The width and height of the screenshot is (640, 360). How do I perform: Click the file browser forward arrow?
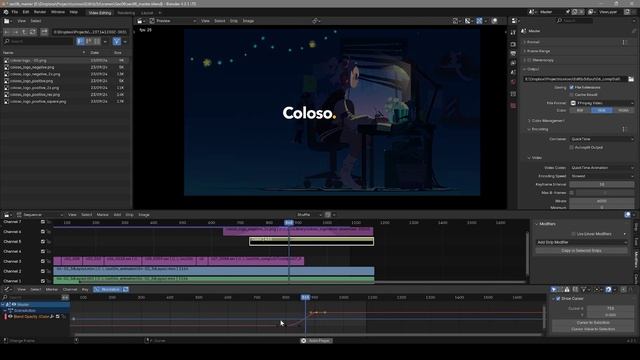16,32
